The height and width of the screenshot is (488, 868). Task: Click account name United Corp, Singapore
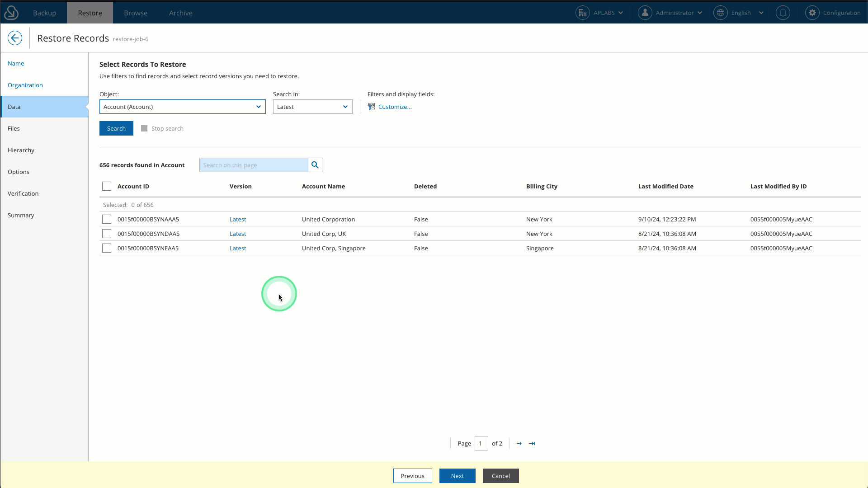click(x=334, y=248)
